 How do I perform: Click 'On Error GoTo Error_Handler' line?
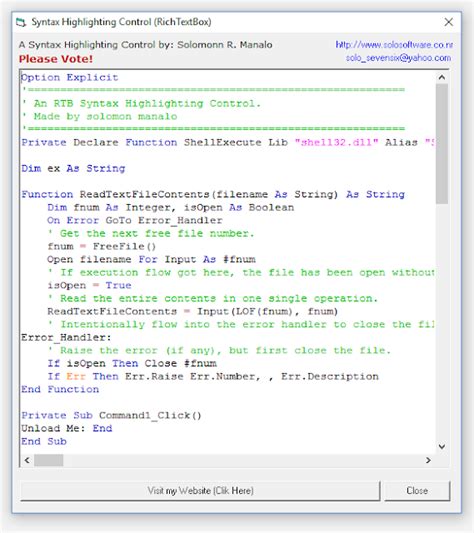coord(135,220)
